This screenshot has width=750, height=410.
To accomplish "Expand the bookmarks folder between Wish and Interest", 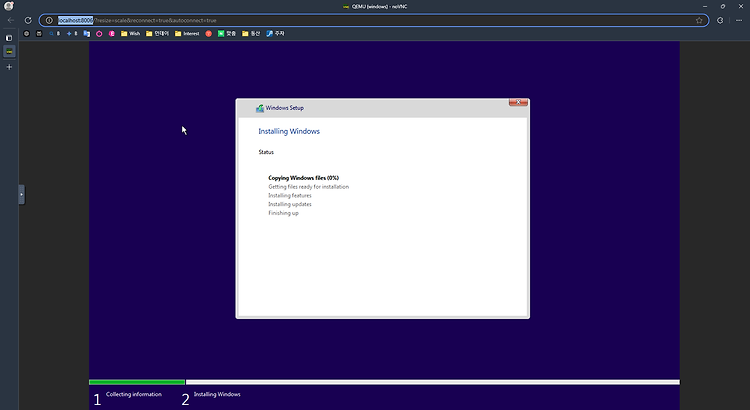I will [157, 33].
